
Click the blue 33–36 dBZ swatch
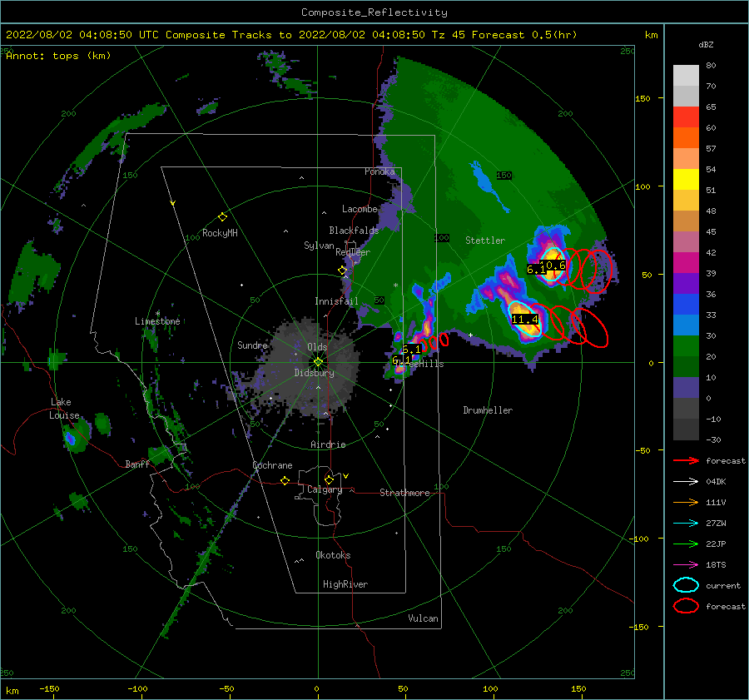click(x=686, y=305)
